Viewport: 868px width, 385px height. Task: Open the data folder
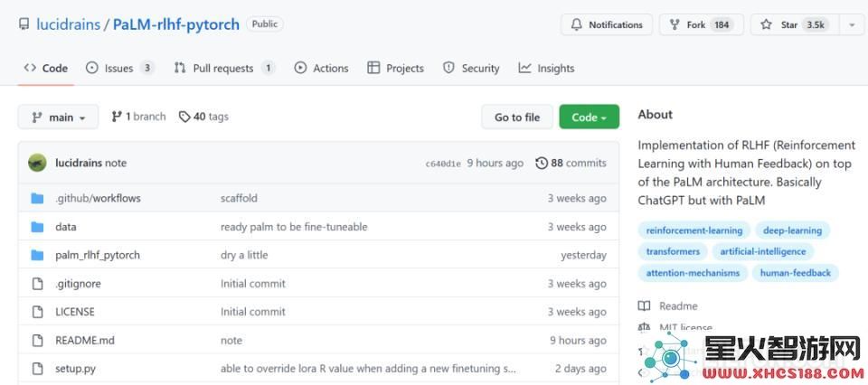66,227
